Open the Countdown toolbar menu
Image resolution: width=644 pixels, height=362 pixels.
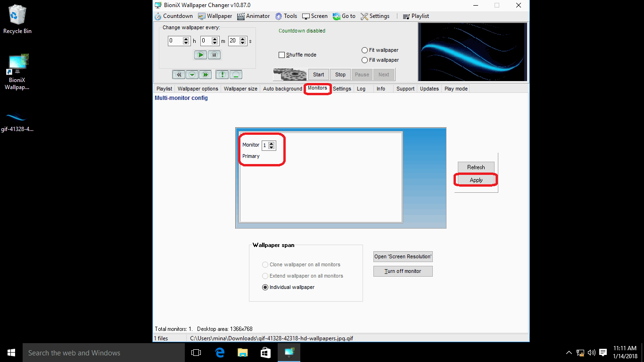(x=173, y=16)
